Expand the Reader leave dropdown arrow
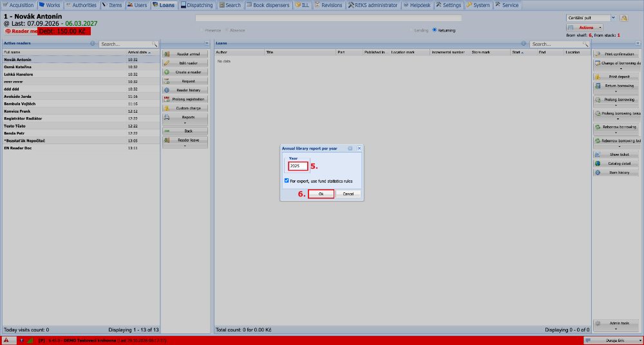 185,146
